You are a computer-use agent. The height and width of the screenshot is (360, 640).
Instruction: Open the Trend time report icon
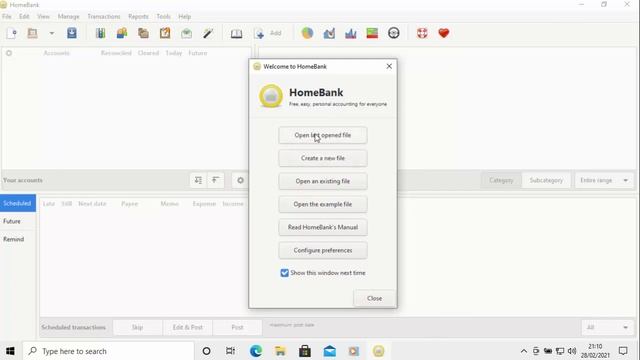click(x=329, y=33)
